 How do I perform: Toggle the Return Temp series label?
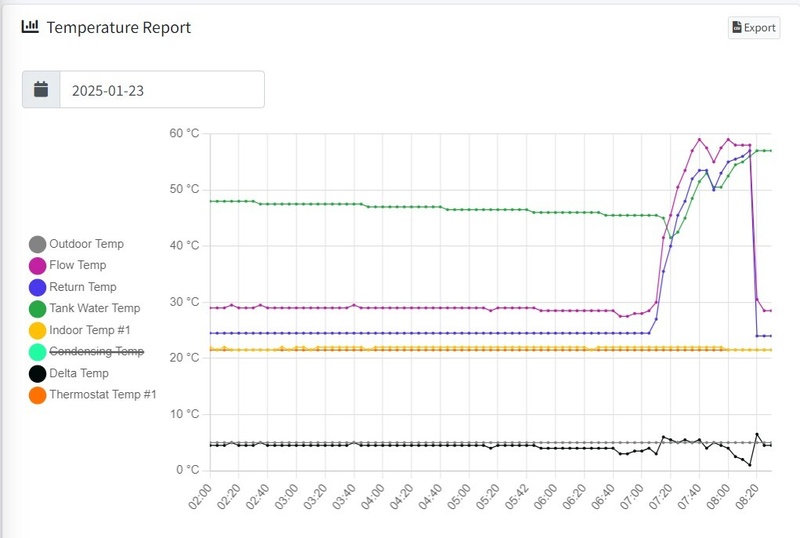[x=83, y=287]
